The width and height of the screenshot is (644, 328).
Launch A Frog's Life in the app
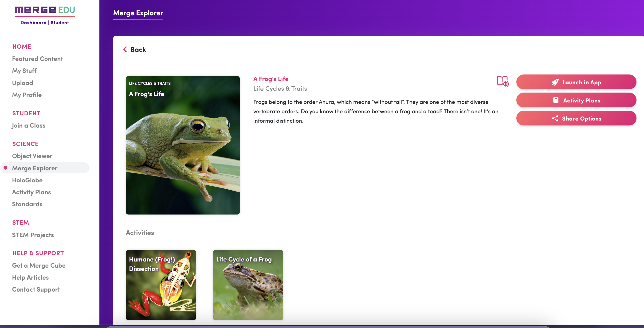[576, 82]
